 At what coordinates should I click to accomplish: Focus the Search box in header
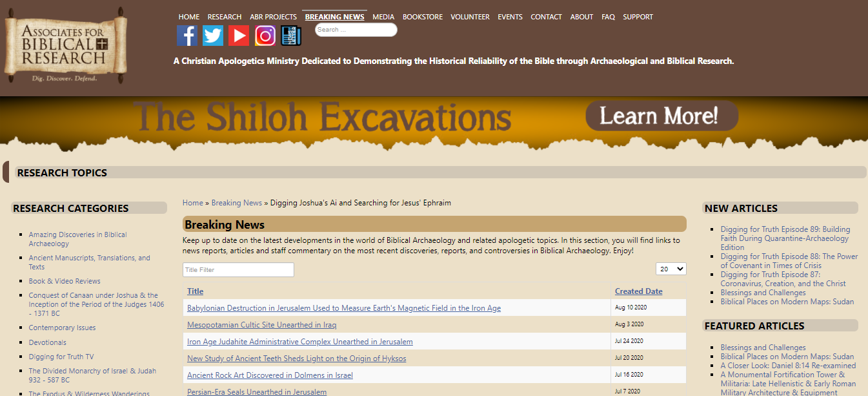click(356, 30)
